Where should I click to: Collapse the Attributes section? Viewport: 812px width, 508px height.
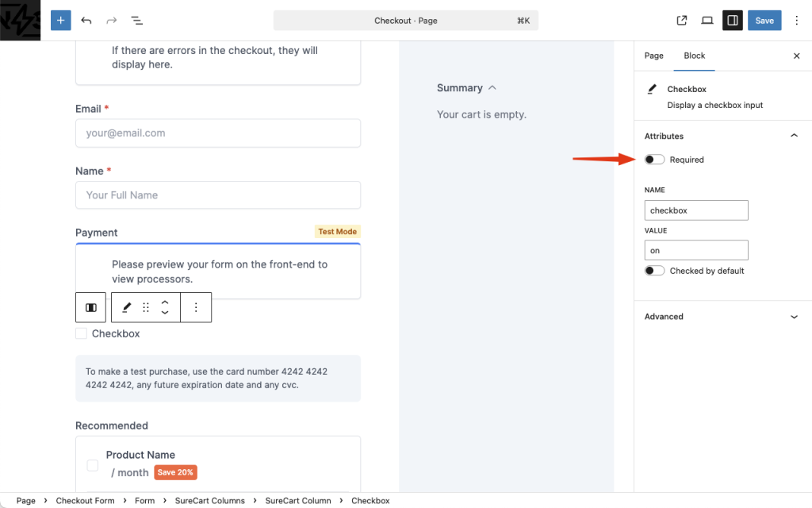794,135
